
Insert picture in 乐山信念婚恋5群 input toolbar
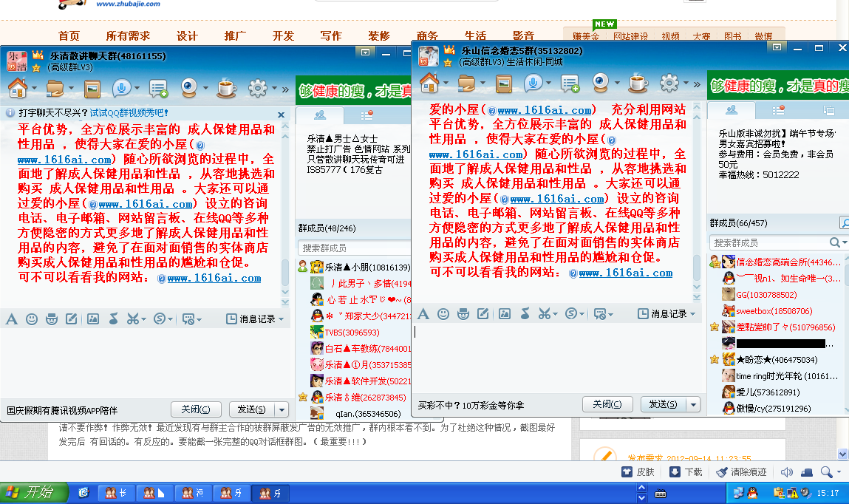[x=505, y=314]
